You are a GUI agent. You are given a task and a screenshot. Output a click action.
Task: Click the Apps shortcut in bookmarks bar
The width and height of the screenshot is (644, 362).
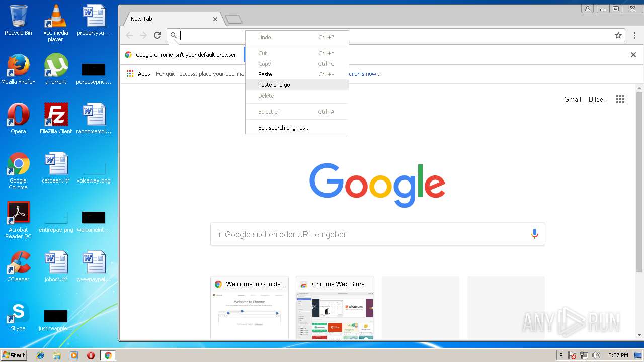click(x=138, y=74)
